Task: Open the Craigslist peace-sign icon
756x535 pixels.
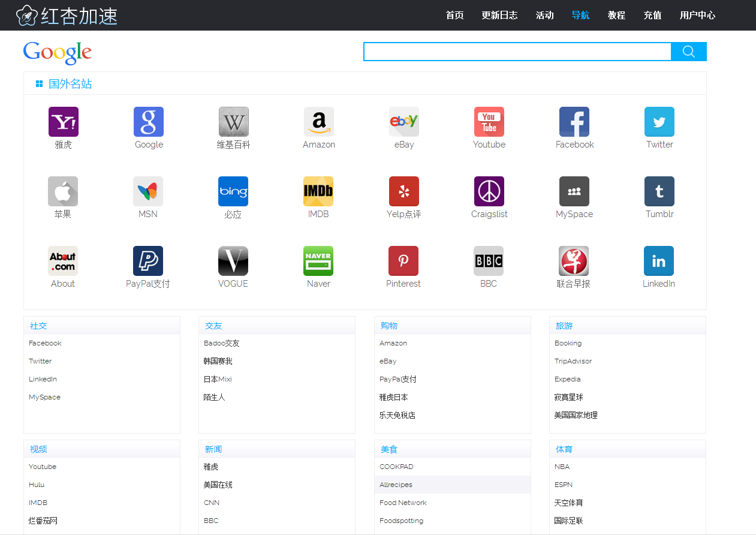Action: 489,191
